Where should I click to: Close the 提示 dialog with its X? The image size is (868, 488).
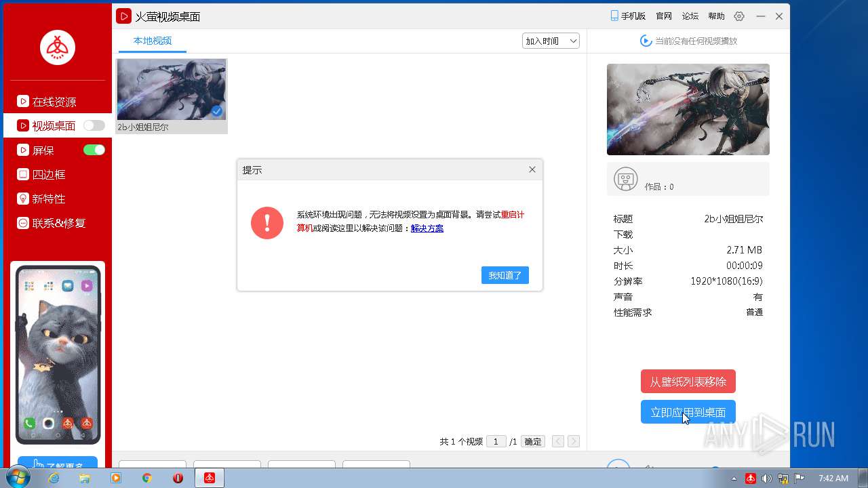click(532, 169)
